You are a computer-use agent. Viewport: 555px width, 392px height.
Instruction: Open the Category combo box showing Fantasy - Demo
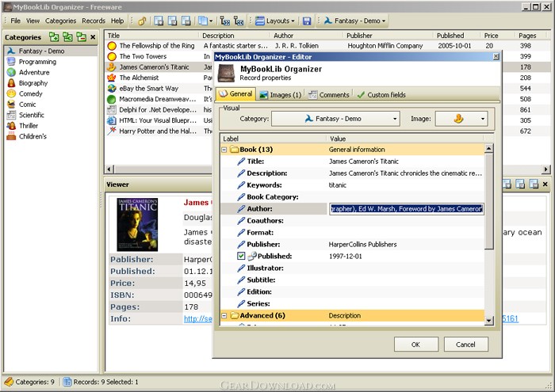pos(335,119)
